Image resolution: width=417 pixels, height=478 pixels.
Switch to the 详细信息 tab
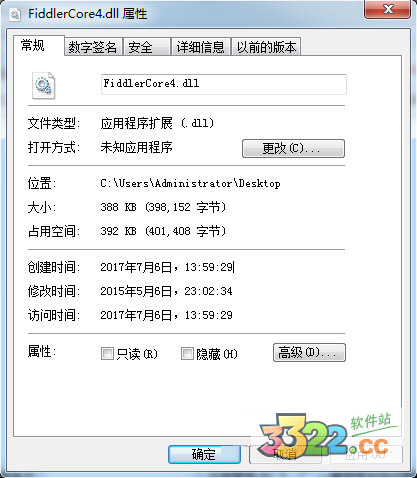pyautogui.click(x=201, y=47)
